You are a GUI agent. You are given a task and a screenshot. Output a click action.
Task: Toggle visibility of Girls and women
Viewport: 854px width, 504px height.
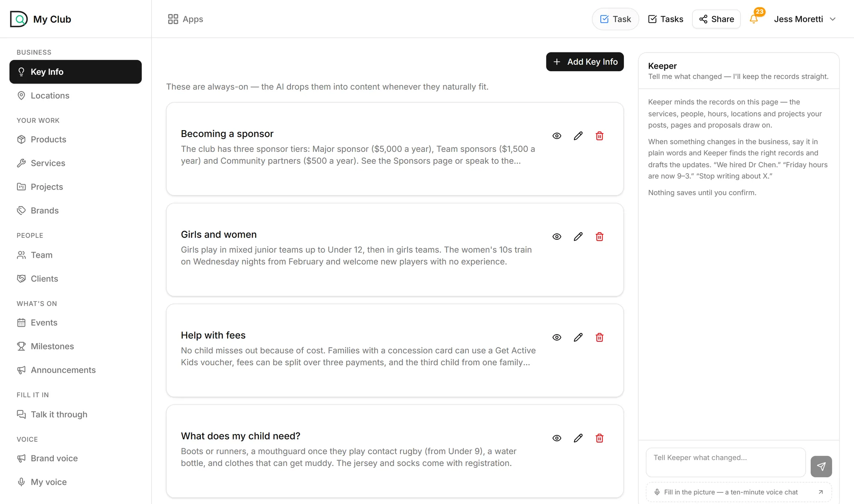[557, 236]
